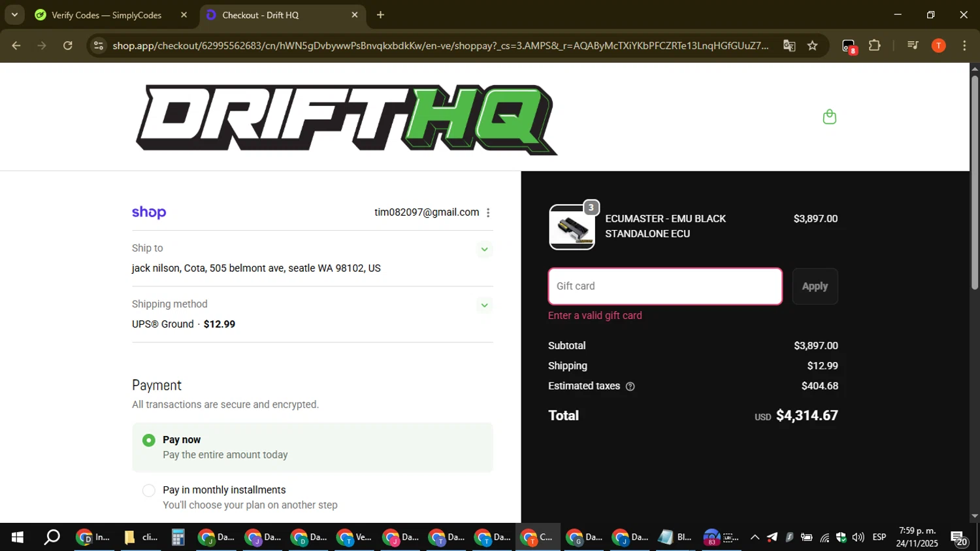The width and height of the screenshot is (980, 551).
Task: Reload the checkout page
Action: (68, 46)
